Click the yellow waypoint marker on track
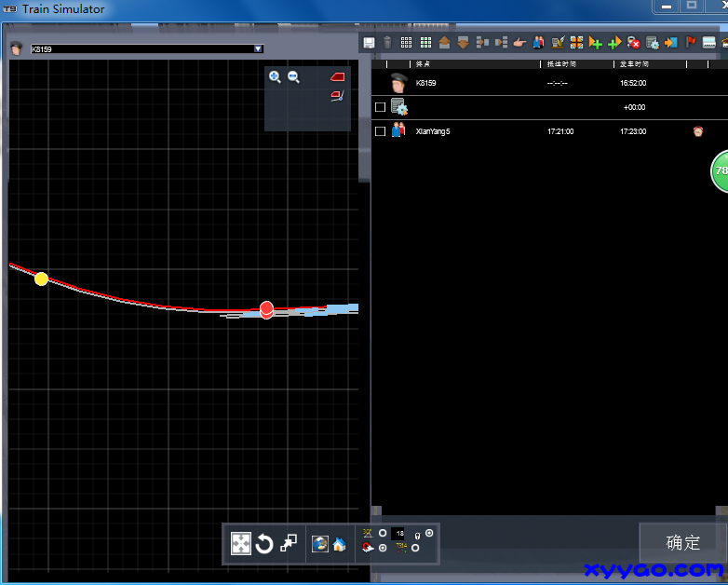 click(41, 279)
